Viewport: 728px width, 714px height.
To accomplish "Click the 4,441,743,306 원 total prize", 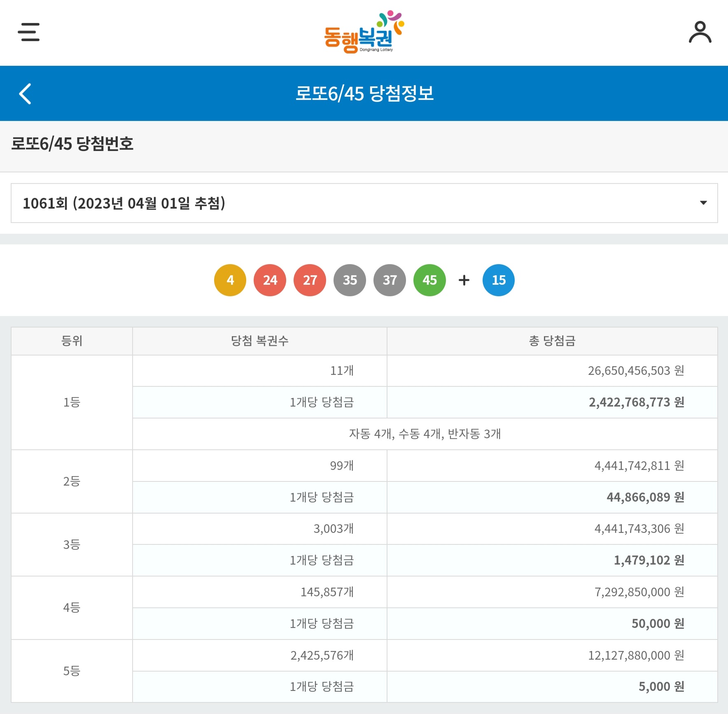I will coord(552,529).
